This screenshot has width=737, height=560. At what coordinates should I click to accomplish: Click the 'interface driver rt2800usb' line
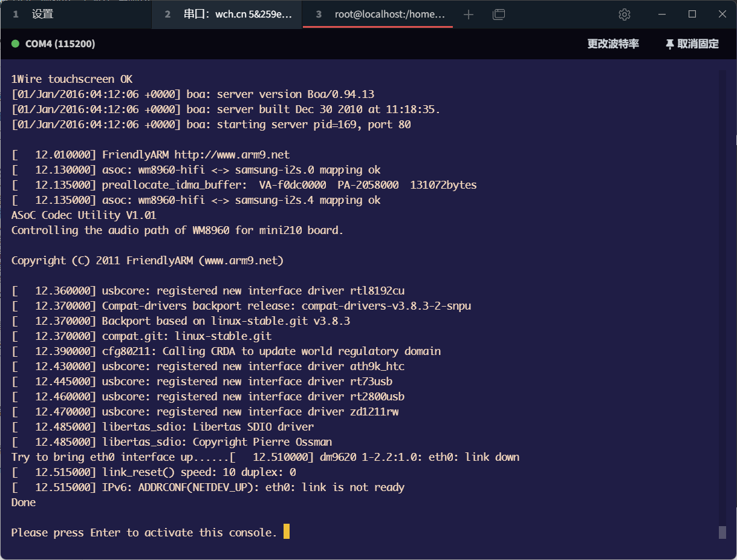(x=208, y=397)
